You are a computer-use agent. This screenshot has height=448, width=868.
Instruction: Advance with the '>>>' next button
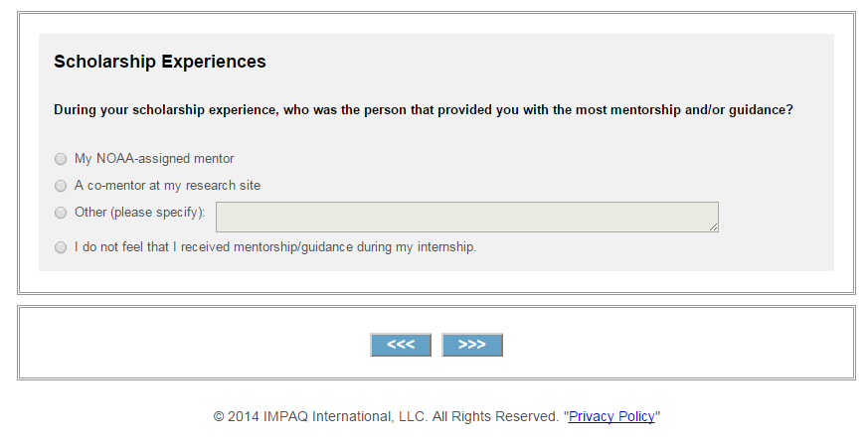(x=472, y=345)
